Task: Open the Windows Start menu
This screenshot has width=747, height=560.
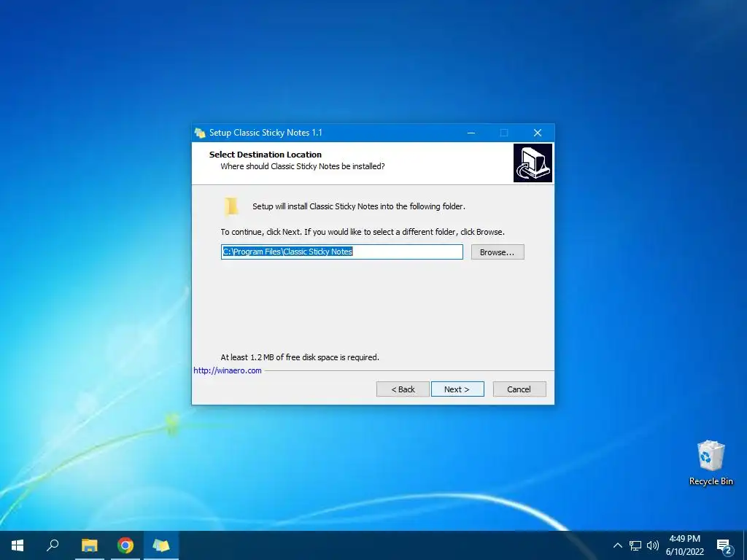Action: [x=18, y=545]
